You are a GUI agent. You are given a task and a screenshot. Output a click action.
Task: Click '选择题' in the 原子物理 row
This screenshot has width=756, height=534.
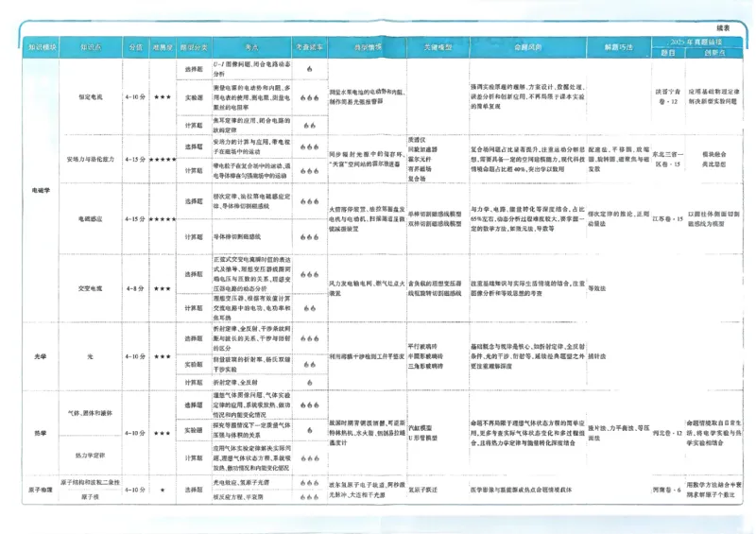coord(194,490)
